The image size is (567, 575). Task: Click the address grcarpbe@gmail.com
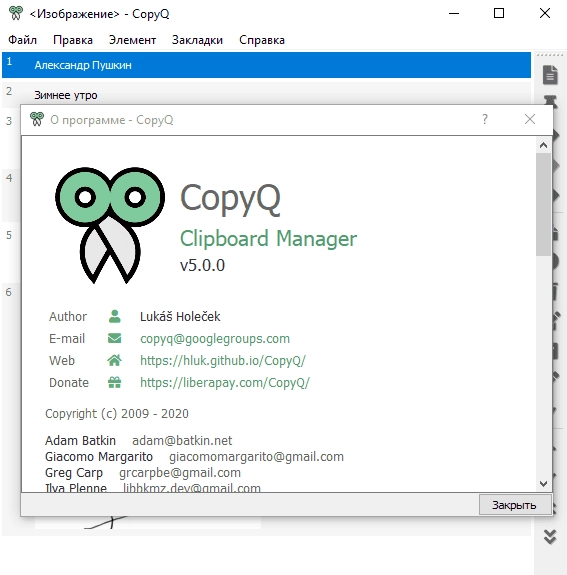[x=180, y=473]
